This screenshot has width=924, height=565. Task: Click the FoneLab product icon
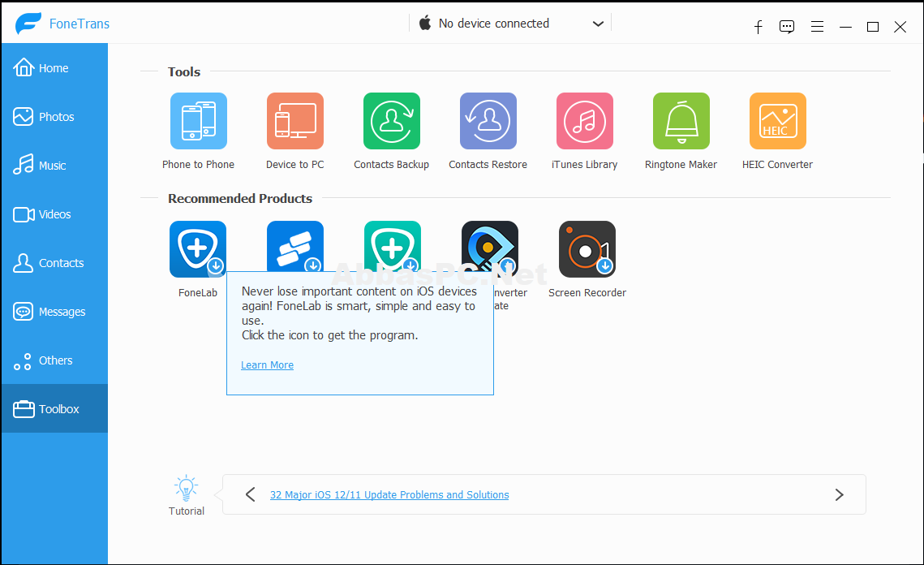tap(198, 249)
